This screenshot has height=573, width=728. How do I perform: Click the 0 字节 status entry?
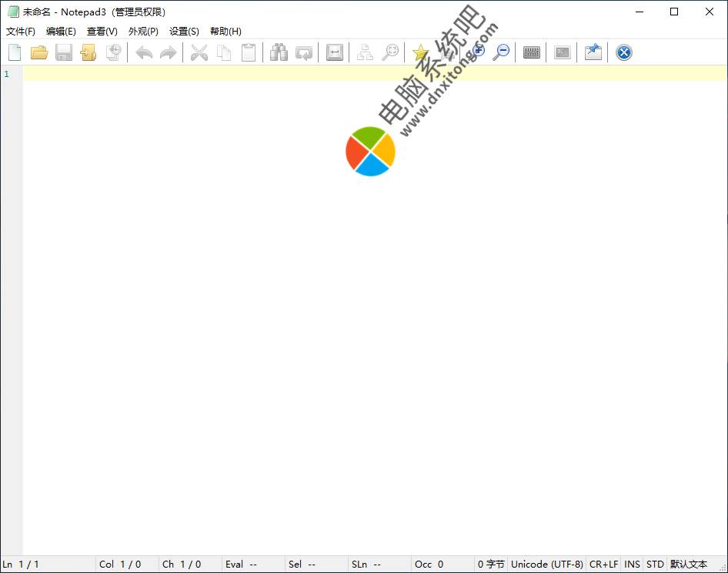pos(491,565)
